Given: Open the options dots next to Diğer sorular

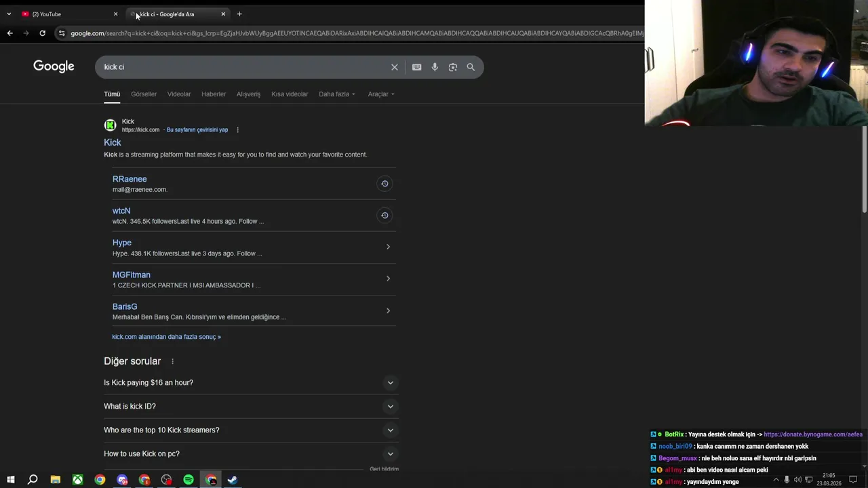Looking at the screenshot, I should (172, 361).
